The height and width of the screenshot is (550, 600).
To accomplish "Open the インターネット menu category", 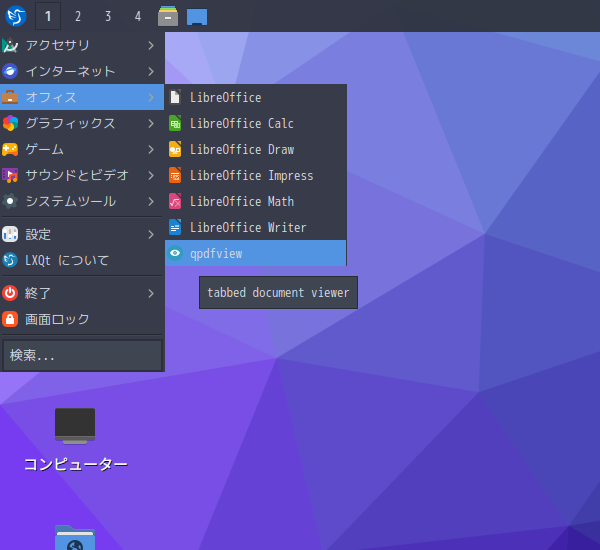I will coord(82,71).
